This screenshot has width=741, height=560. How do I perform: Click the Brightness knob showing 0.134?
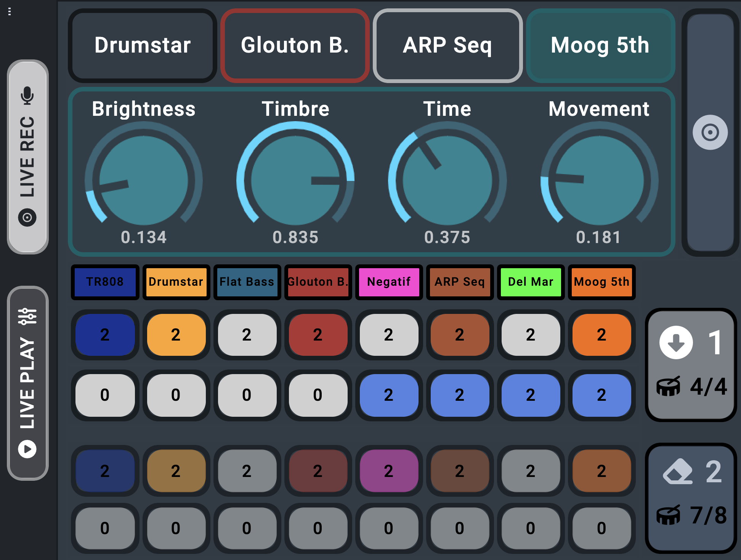(x=144, y=180)
